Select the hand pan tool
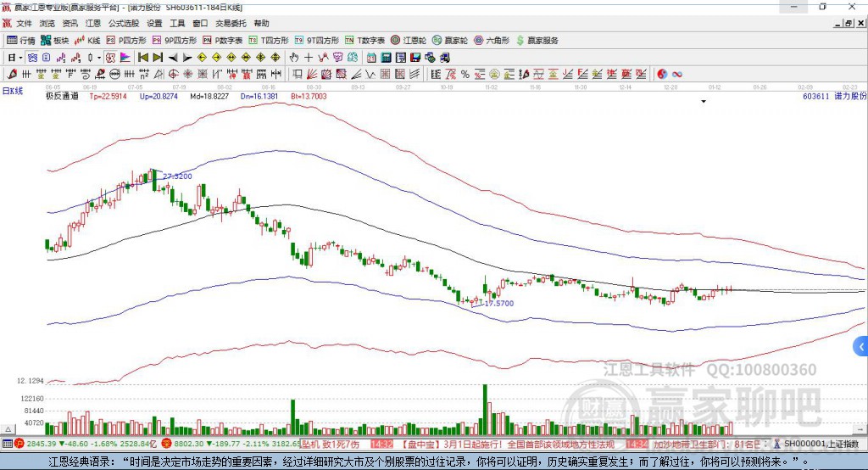Image resolution: width=868 pixels, height=470 pixels. pyautogui.click(x=294, y=58)
